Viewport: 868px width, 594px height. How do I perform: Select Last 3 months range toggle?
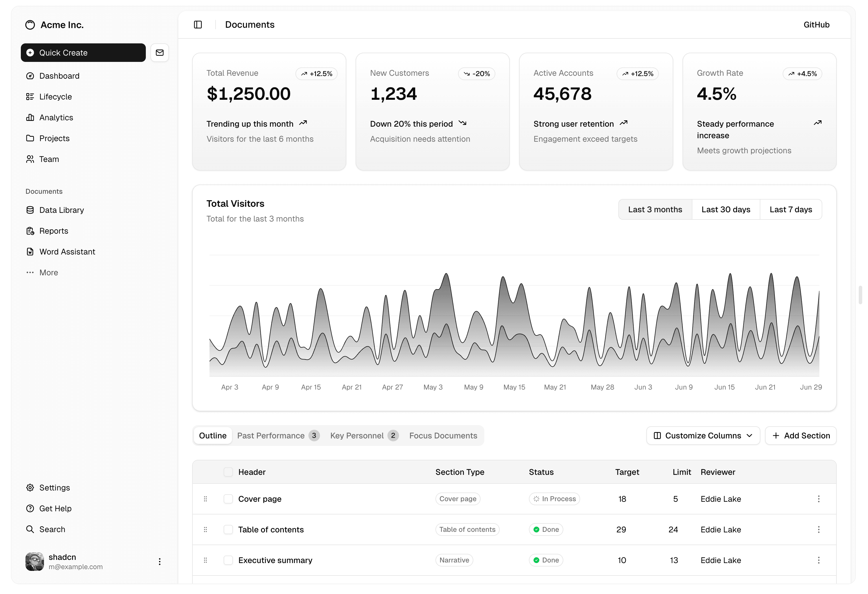click(x=655, y=210)
